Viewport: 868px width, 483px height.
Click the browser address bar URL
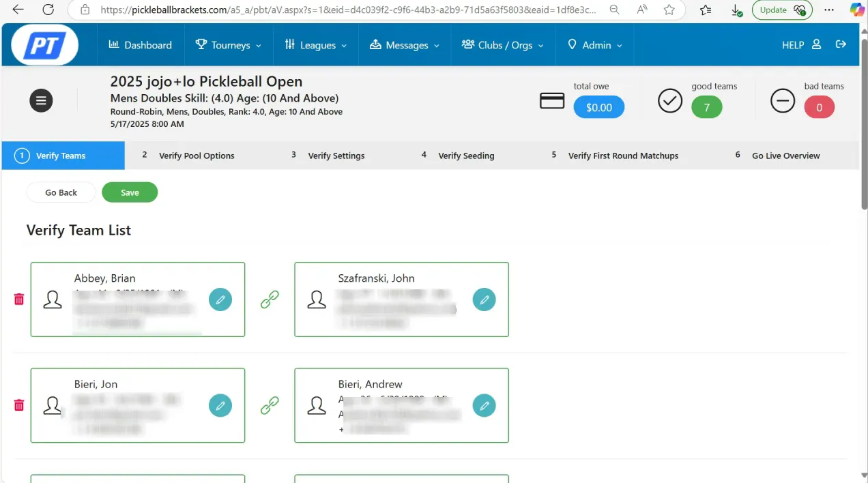click(348, 10)
